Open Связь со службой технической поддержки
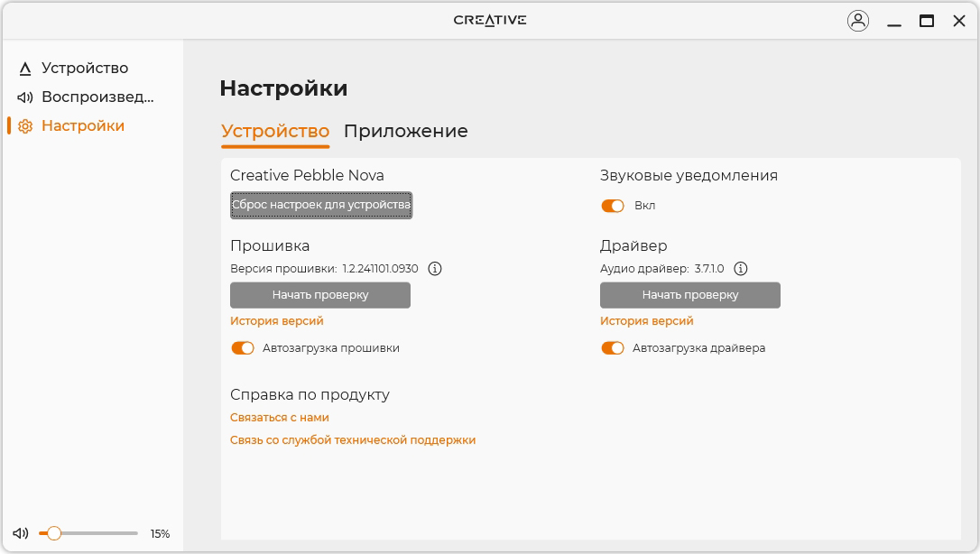The image size is (980, 554). point(353,440)
